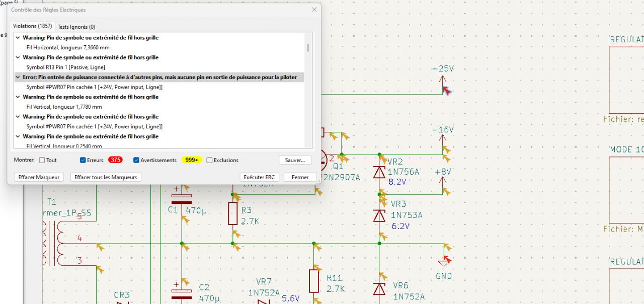Open the Tests Ignorés (0) tab

pos(76,27)
